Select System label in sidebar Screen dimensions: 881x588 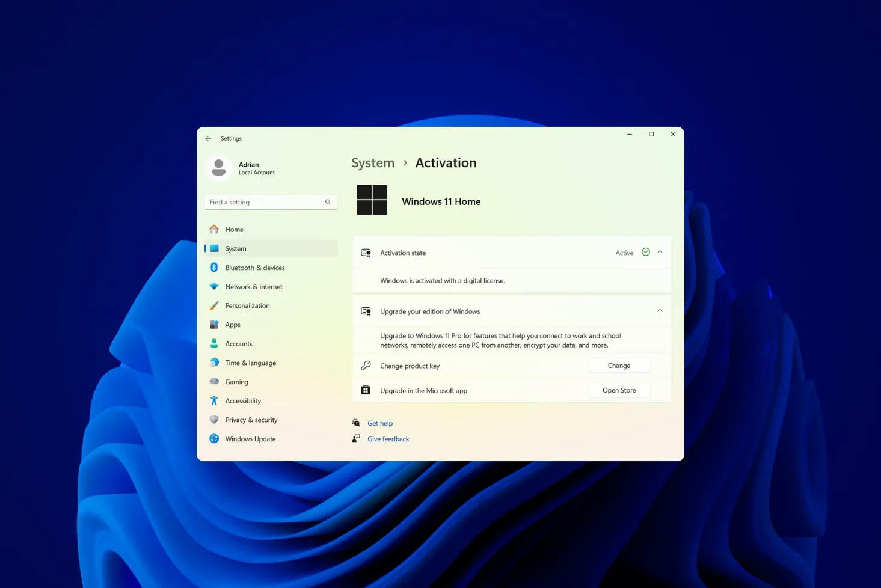[x=236, y=249]
